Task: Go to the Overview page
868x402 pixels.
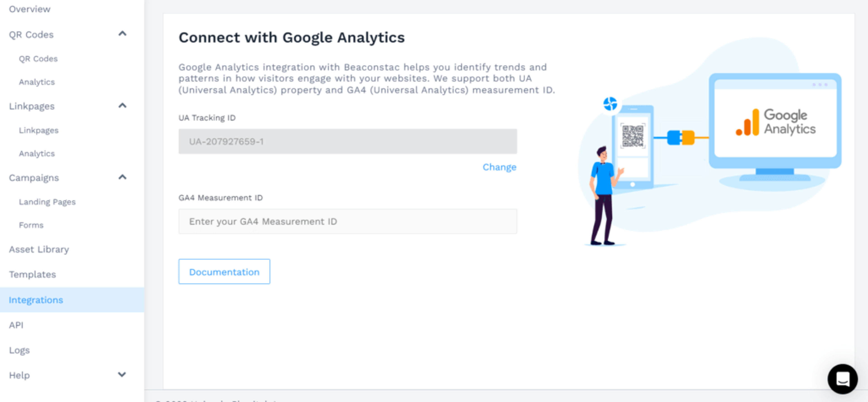Action: 30,9
